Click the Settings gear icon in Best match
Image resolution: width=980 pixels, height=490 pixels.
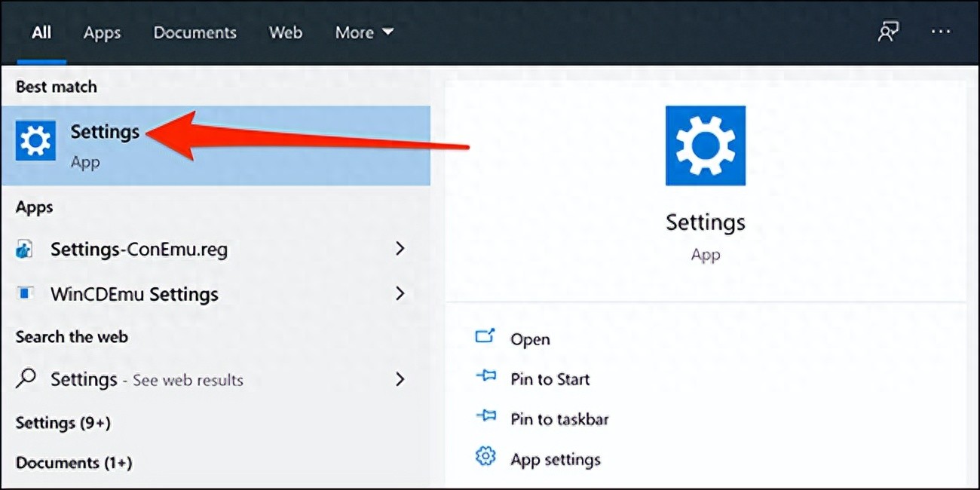[x=35, y=141]
